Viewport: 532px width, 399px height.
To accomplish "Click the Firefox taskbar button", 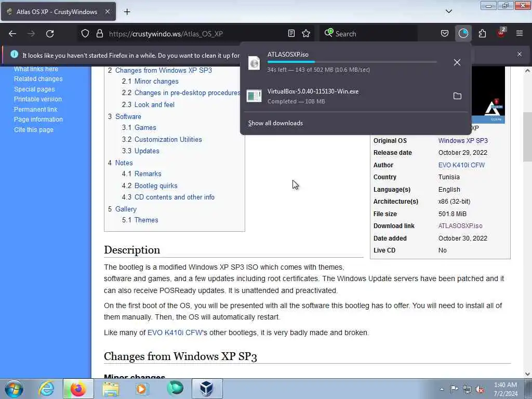I will click(x=78, y=389).
